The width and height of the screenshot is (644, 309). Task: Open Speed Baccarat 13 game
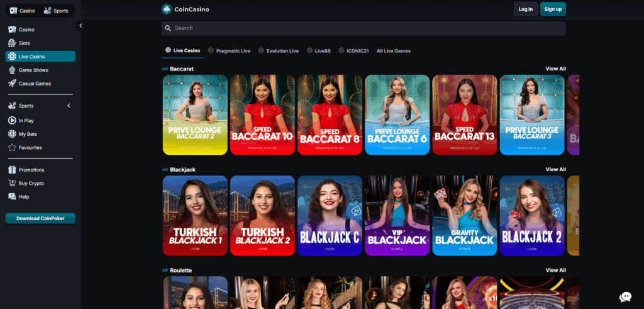(465, 115)
